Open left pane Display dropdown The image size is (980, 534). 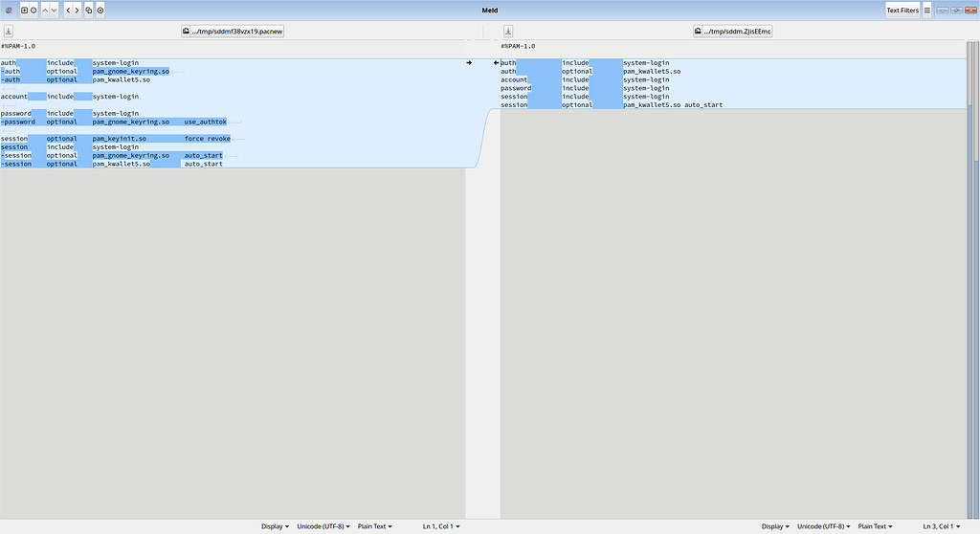275,526
